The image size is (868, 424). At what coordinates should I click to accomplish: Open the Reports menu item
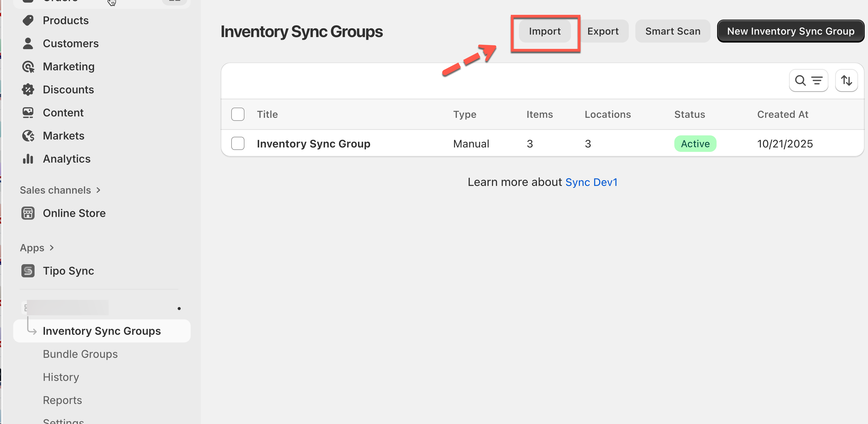point(62,400)
